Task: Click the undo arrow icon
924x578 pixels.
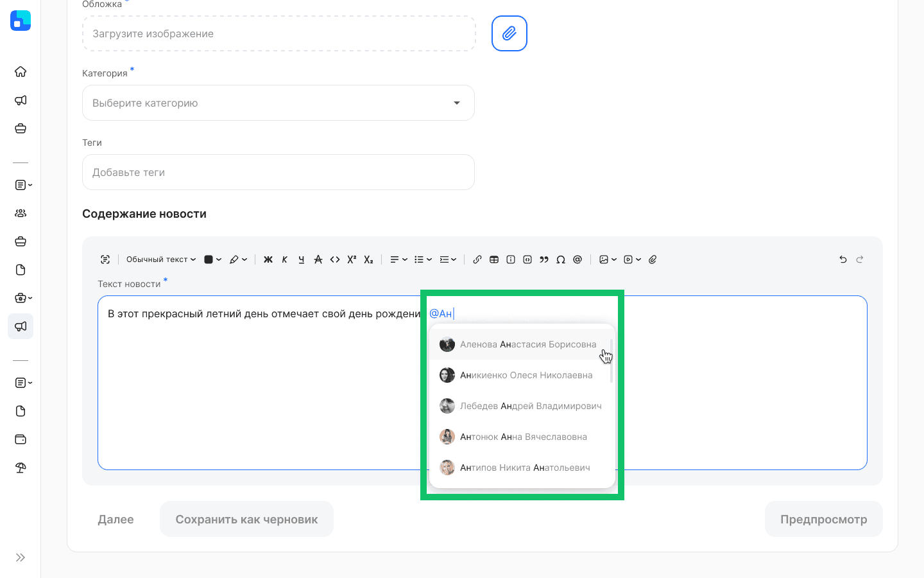Action: 843,259
